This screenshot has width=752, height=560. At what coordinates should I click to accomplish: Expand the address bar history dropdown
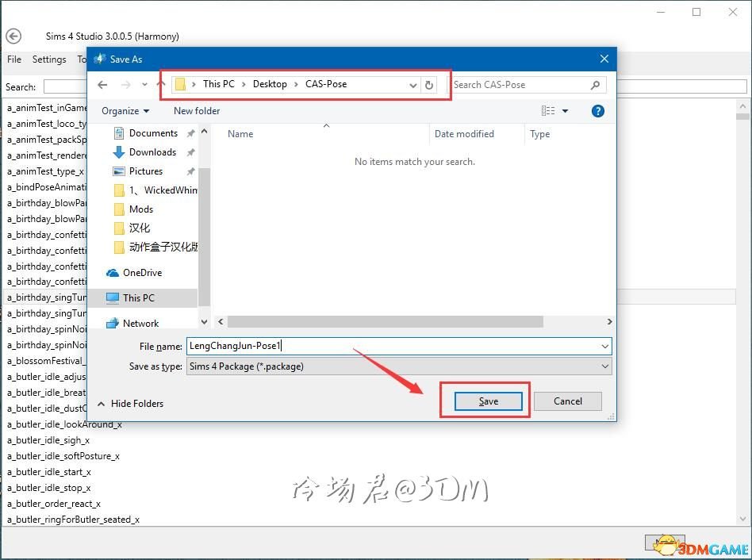413,86
